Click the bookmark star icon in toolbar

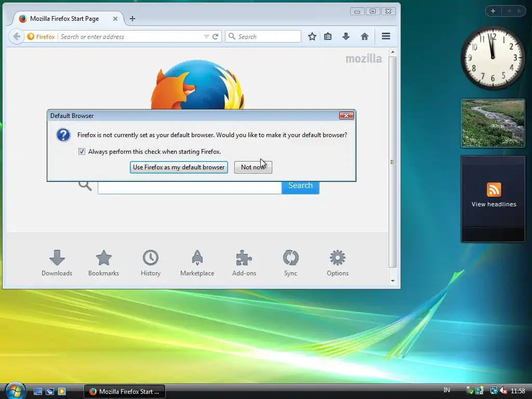click(312, 36)
